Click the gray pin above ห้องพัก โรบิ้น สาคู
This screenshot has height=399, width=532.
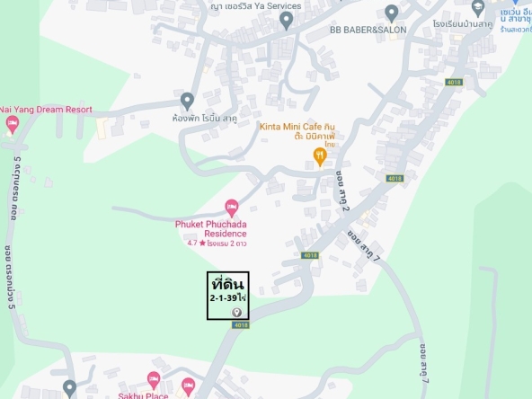187,102
